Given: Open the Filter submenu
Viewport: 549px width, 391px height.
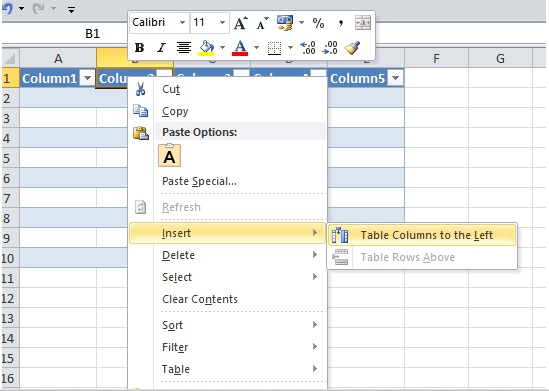Looking at the screenshot, I should (228, 347).
